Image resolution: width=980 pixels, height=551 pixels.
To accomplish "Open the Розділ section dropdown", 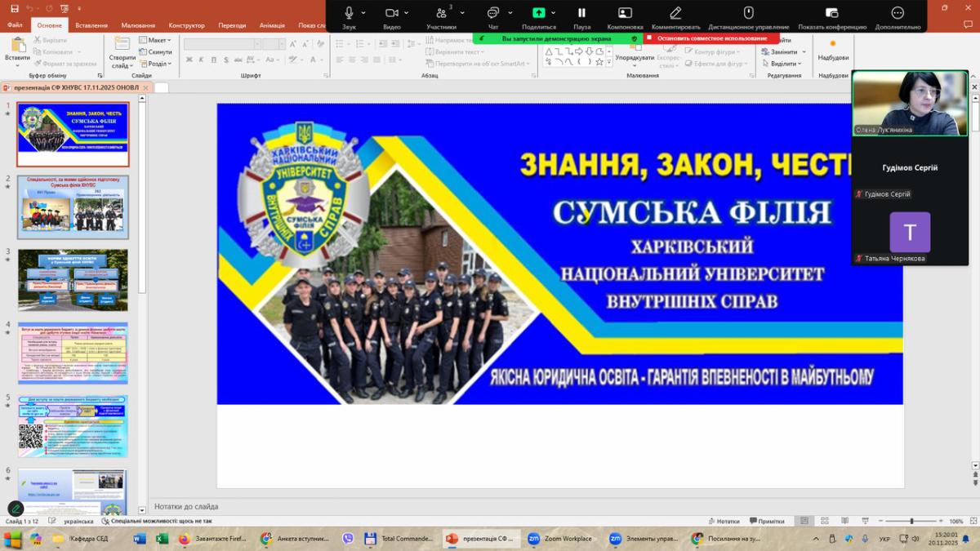I will [x=155, y=63].
